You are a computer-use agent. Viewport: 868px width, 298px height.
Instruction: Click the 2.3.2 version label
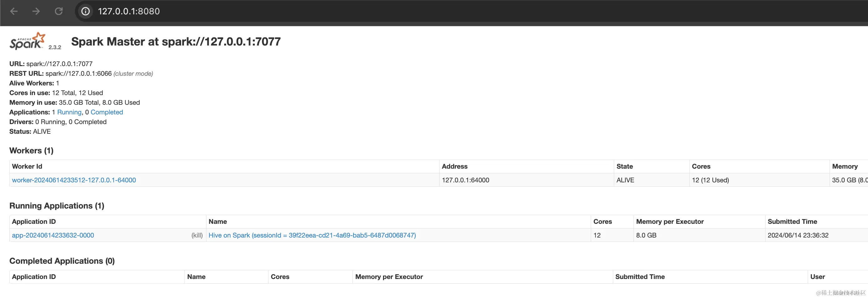tap(55, 47)
